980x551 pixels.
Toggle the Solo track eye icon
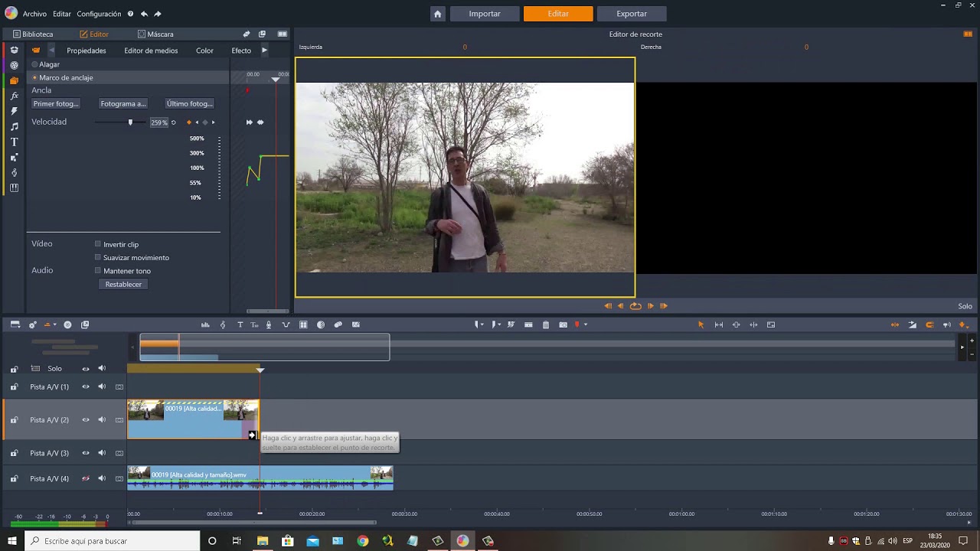pos(86,368)
